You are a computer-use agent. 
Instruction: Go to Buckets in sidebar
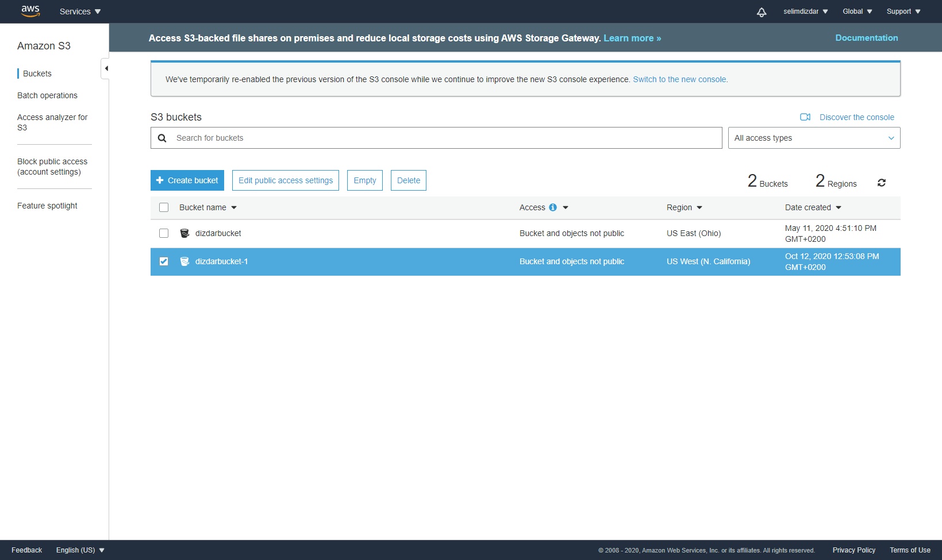click(x=37, y=74)
